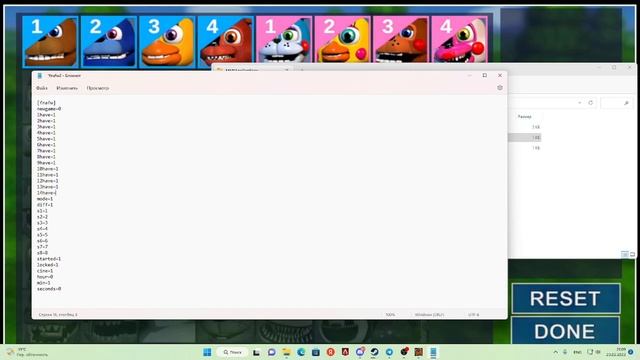Focus the Explorer window search field
The height and width of the screenshot is (360, 640).
(616, 103)
